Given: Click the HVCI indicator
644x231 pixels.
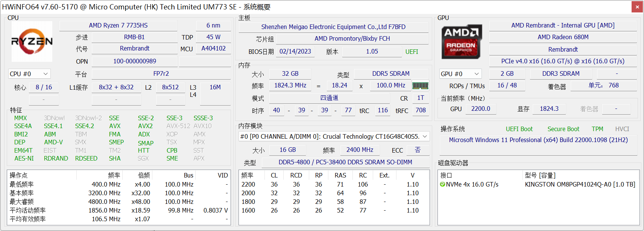Looking at the screenshot, I should pos(622,129).
